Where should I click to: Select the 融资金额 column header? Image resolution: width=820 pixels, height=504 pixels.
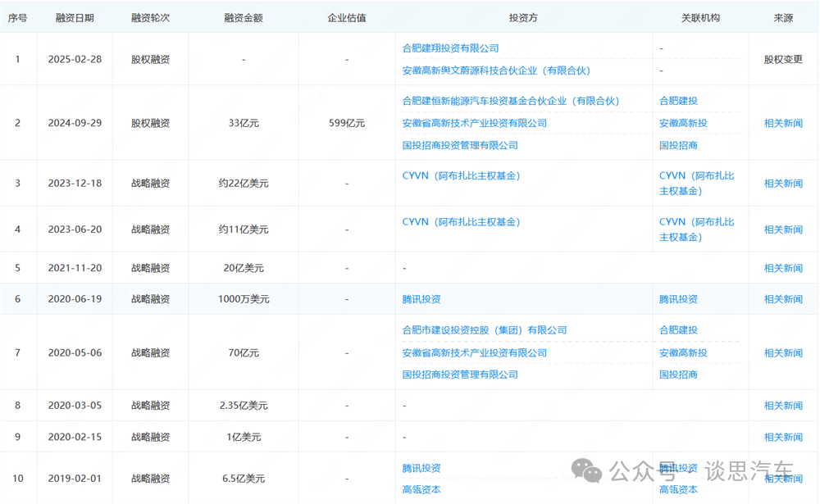[244, 18]
